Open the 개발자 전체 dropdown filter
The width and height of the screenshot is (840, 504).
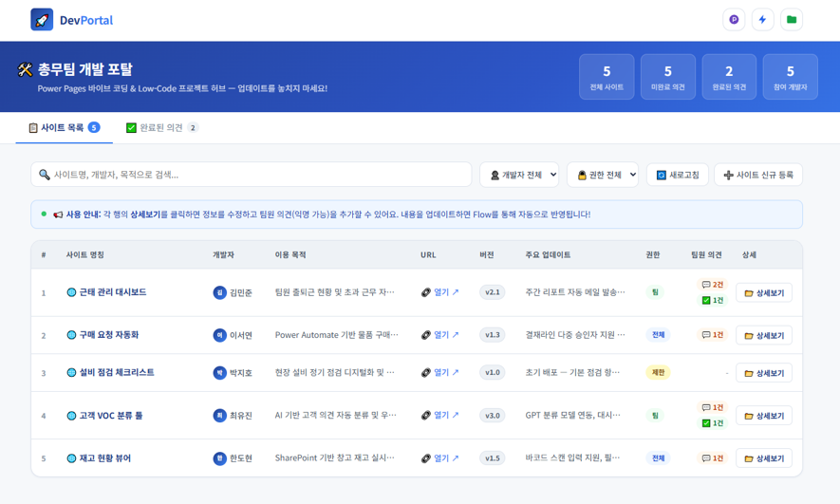[519, 175]
